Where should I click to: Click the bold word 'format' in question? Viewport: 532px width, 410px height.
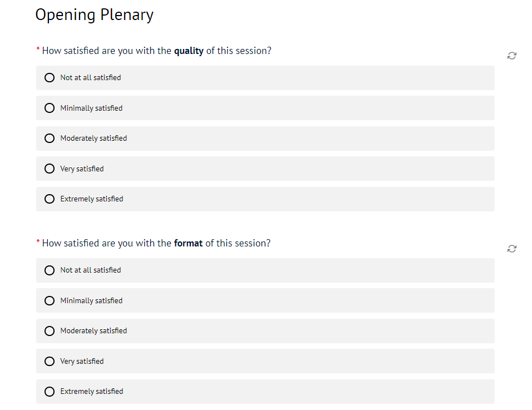[x=188, y=244]
